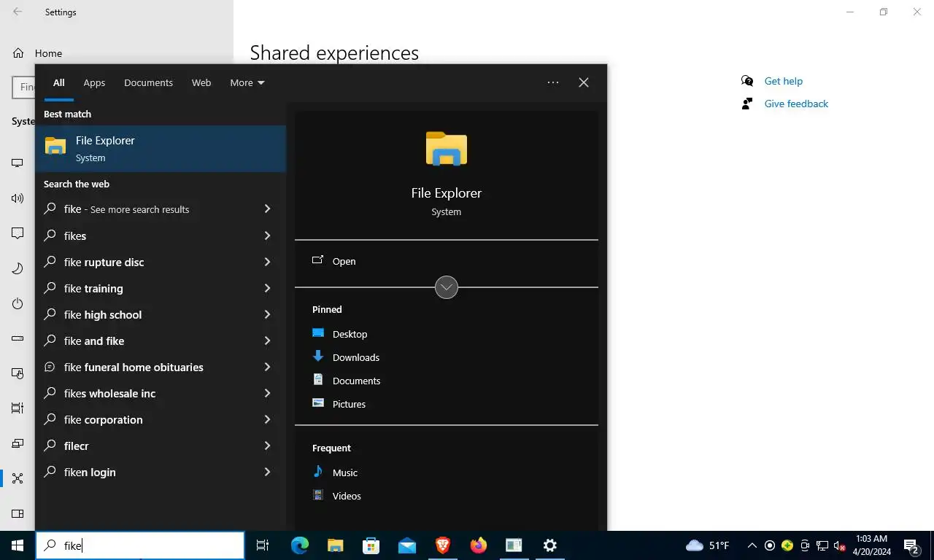
Task: Open network status in tray
Action: [x=822, y=545]
